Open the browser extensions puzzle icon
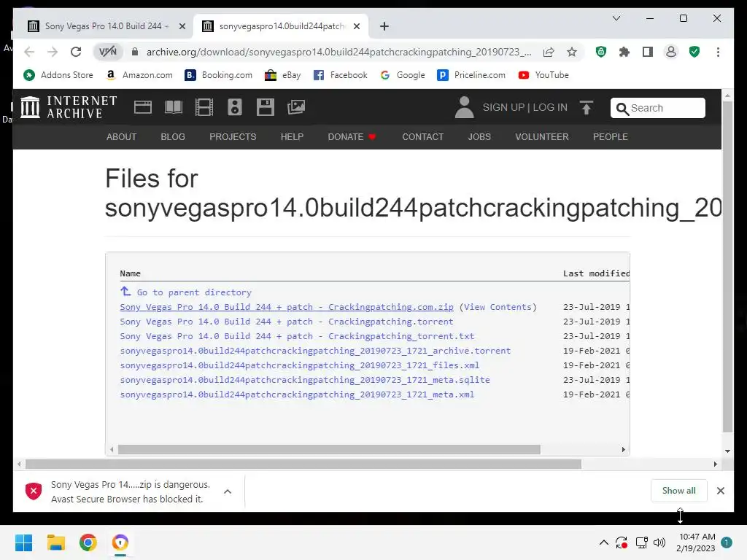Viewport: 747px width, 560px height. tap(624, 52)
